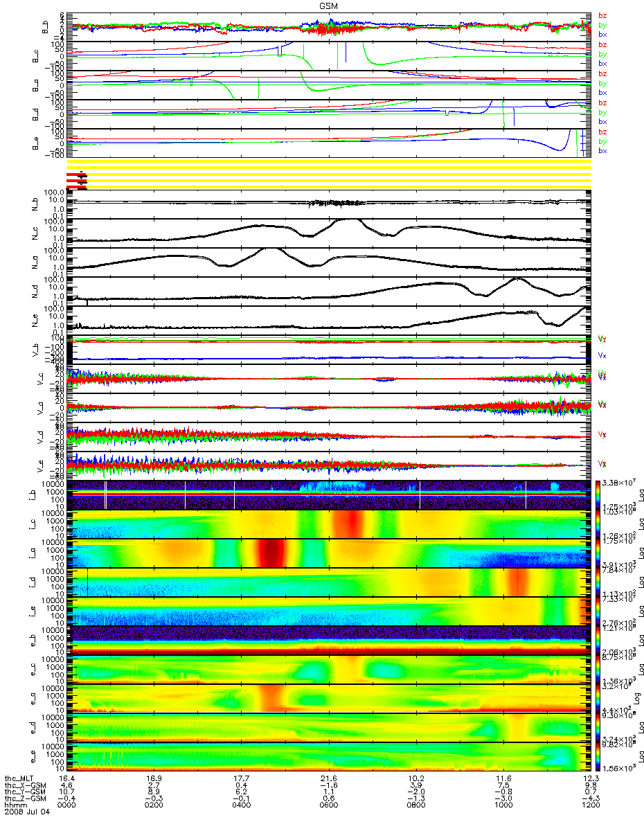The height and width of the screenshot is (831, 644).
Task: Click the 0400 time tick label
Action: point(241,805)
